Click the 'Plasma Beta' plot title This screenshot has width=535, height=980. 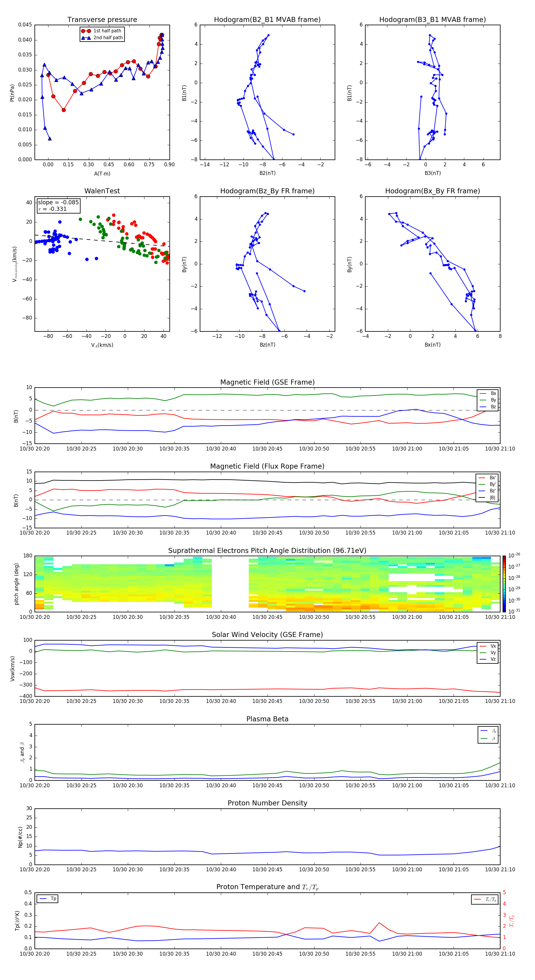click(267, 719)
